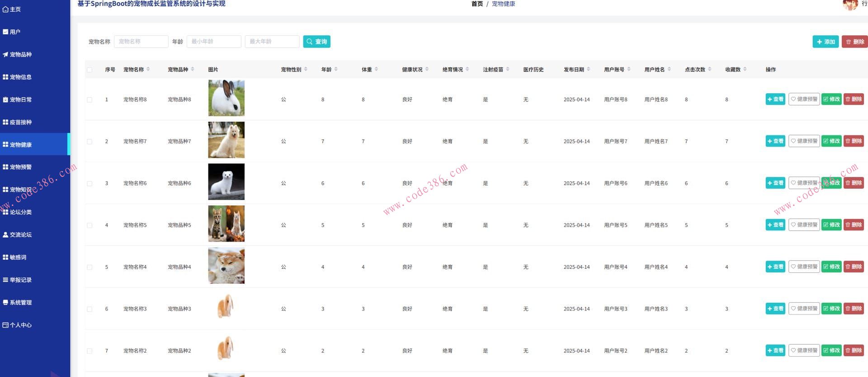The width and height of the screenshot is (868, 377).
Task: Toggle the select-all checkbox in table header
Action: pos(90,70)
